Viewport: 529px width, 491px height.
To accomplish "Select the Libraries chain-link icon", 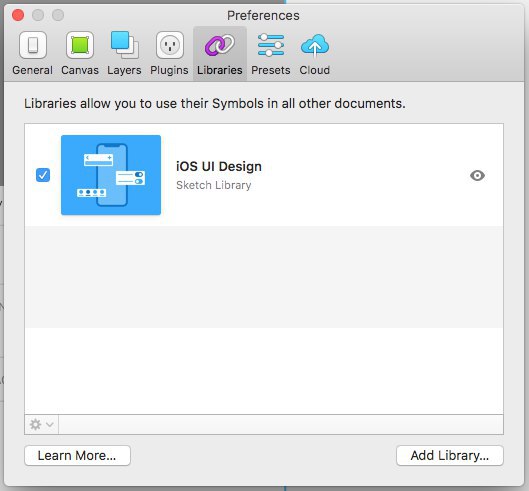I will 220,45.
